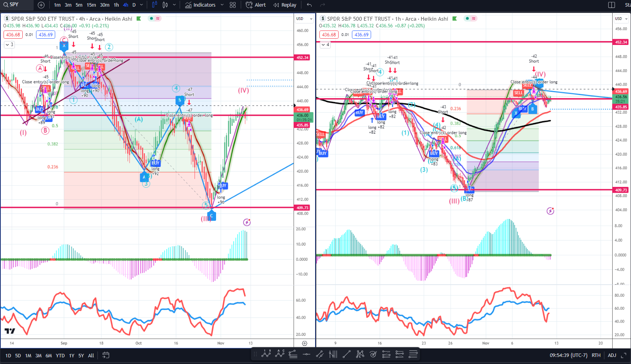
Task: Open the go to date calendar icon
Action: [106, 355]
